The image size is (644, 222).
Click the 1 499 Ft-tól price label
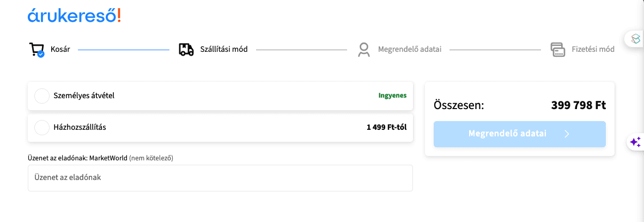pyautogui.click(x=386, y=128)
